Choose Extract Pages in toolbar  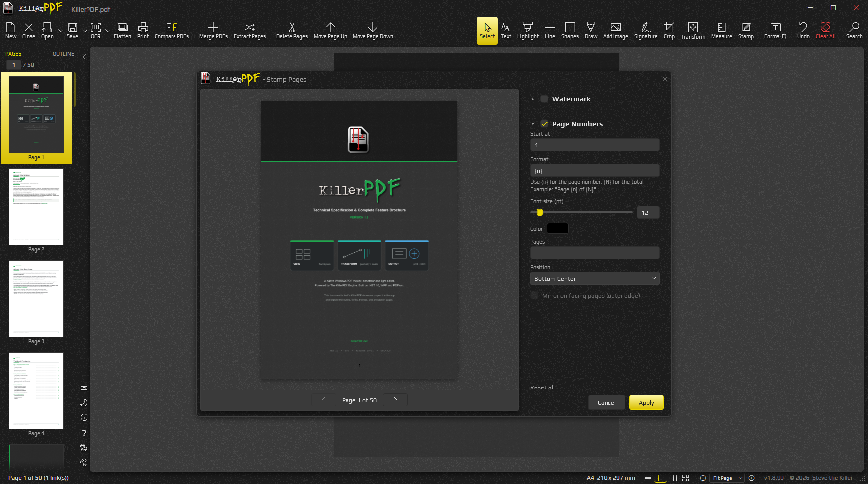[x=250, y=30]
